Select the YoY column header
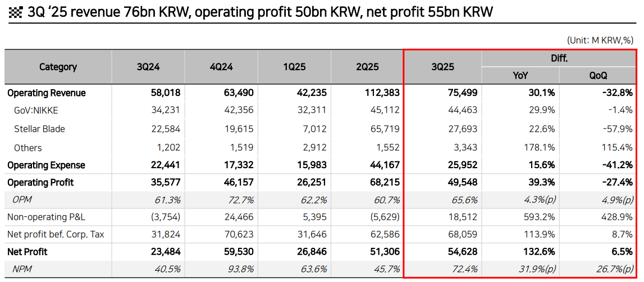Screen dimensions: 644x282 pos(520,76)
